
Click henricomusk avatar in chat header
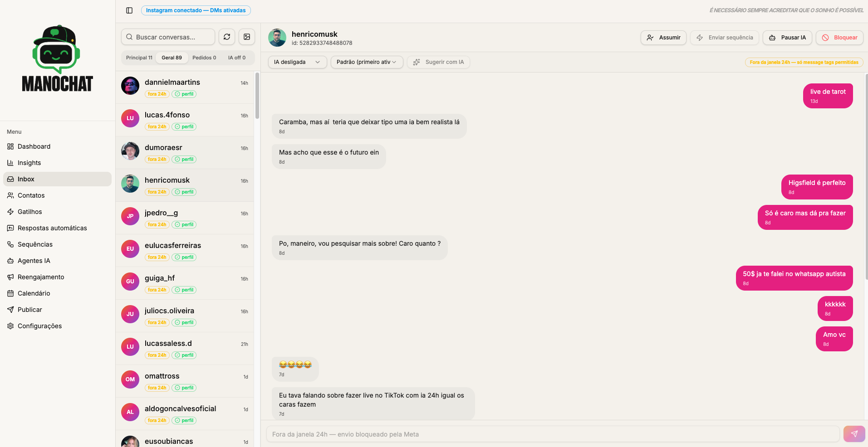pos(277,38)
